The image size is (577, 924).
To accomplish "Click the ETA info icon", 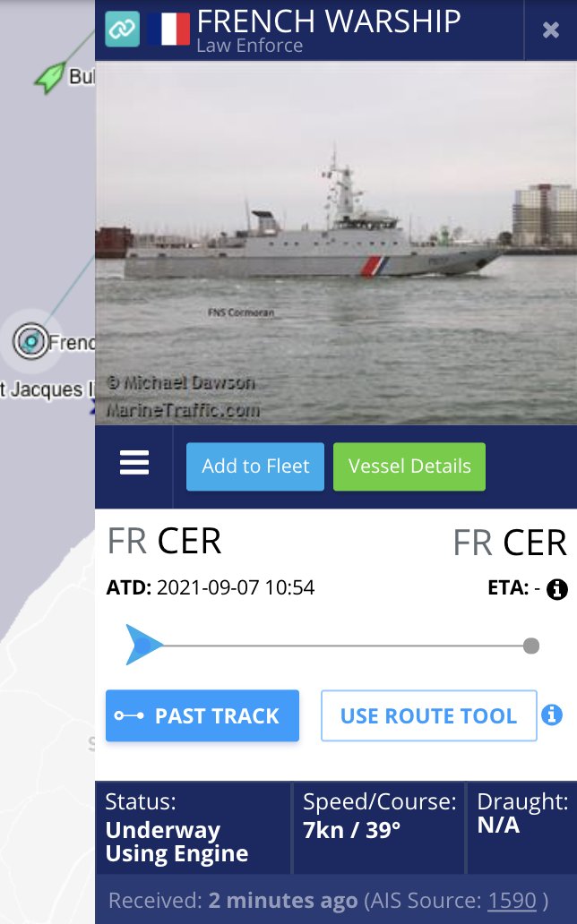I will (x=557, y=589).
